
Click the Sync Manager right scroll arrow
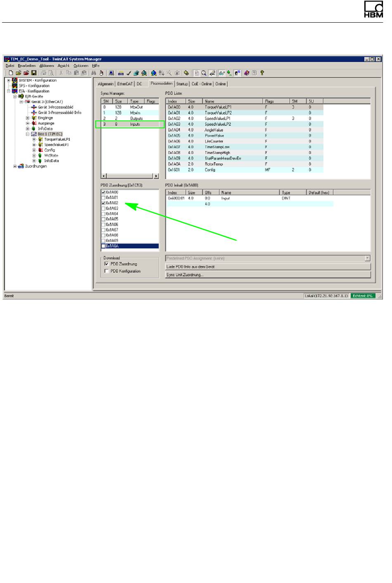(x=156, y=176)
